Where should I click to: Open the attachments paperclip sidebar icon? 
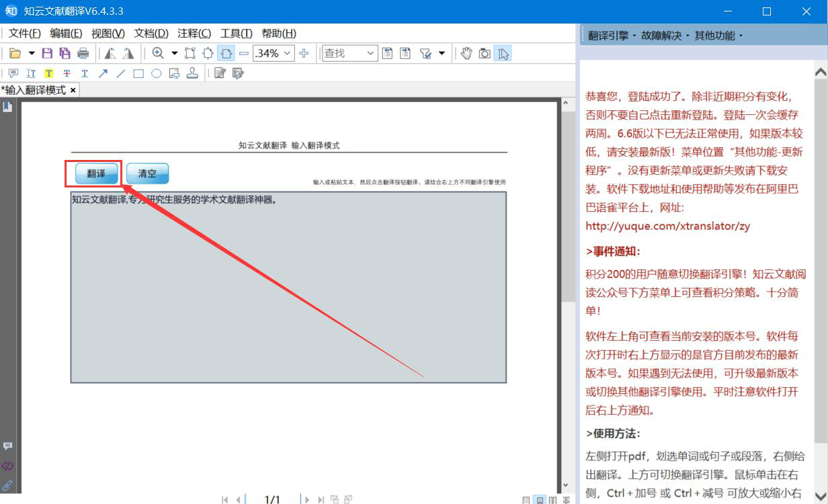[7, 485]
